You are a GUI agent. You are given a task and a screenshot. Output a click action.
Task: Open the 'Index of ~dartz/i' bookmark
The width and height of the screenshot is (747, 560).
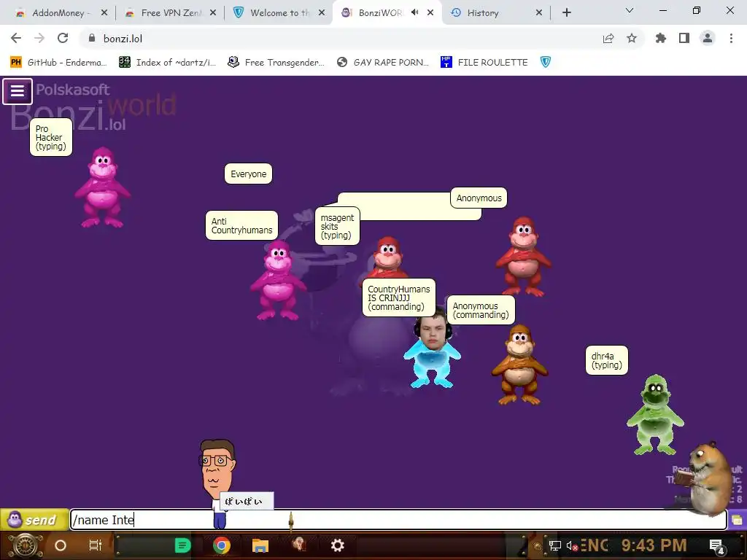click(x=167, y=62)
